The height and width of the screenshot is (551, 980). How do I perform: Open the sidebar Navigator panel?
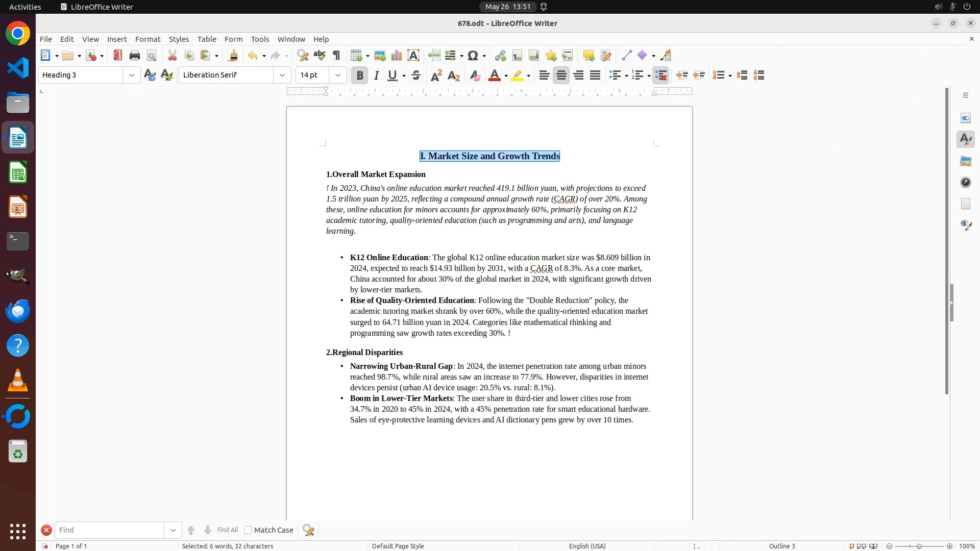click(965, 183)
